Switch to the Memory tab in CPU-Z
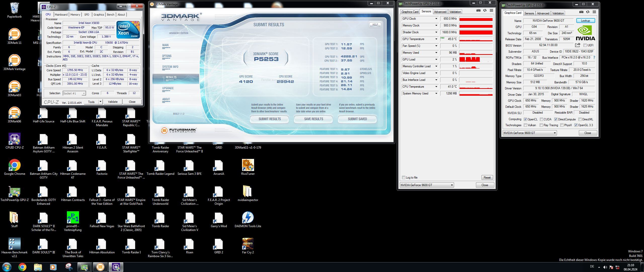644x272 pixels. (75, 15)
